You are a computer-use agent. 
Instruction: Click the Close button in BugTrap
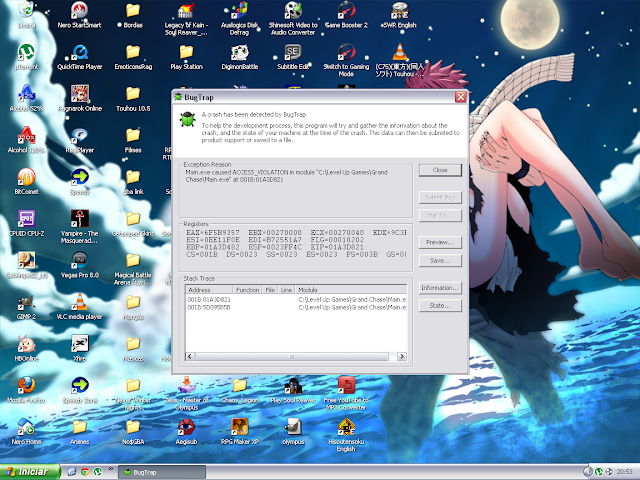440,170
